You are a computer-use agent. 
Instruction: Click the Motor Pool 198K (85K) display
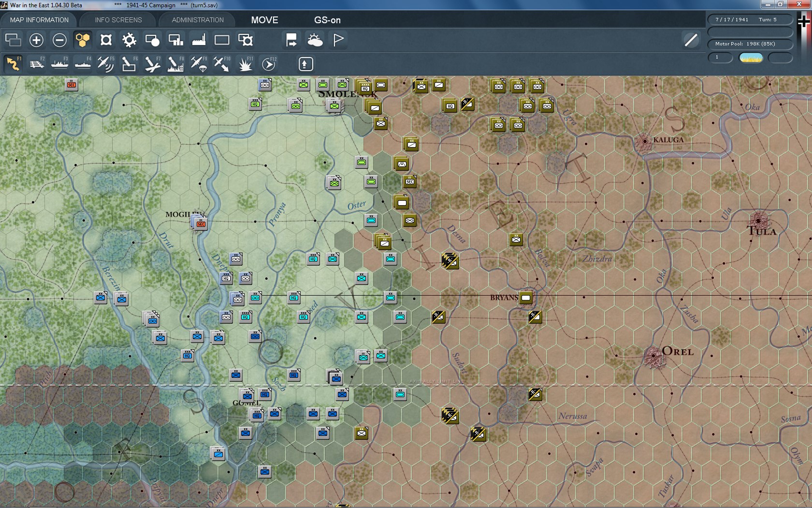coord(750,44)
